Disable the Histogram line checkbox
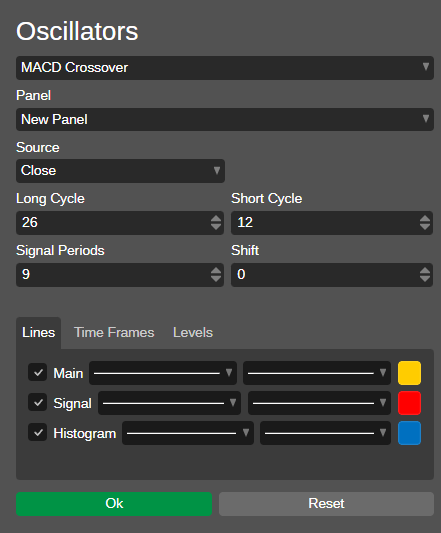Image resolution: width=441 pixels, height=533 pixels. 37,432
